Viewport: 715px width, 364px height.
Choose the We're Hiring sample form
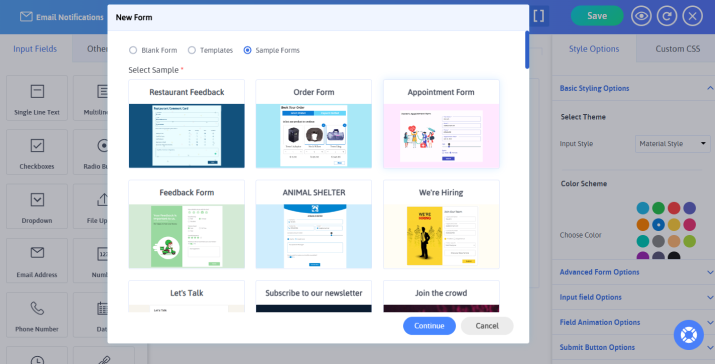[x=441, y=224]
